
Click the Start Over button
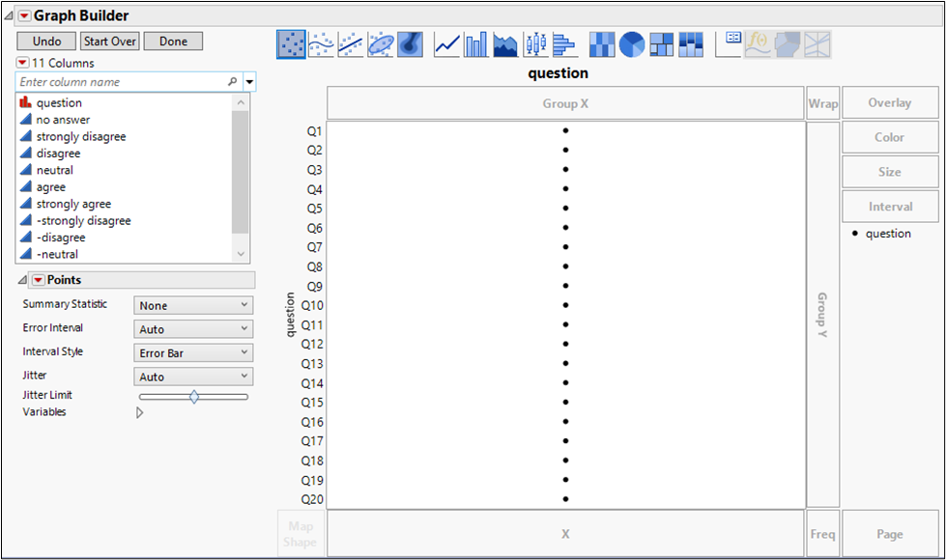[x=110, y=41]
